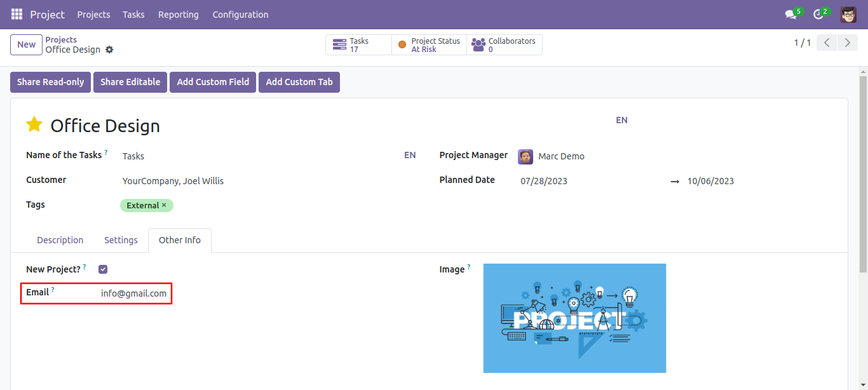Remove the External tag with its x
This screenshot has width=868, height=390.
(164, 205)
